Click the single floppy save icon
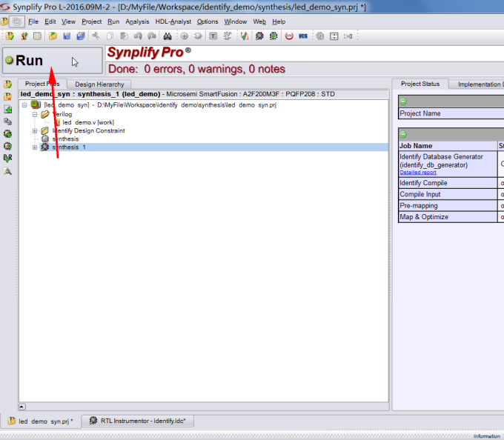The image size is (504, 440). (x=67, y=36)
